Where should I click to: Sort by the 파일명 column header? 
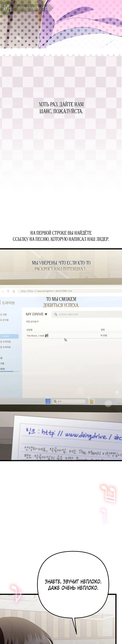coord(29,330)
